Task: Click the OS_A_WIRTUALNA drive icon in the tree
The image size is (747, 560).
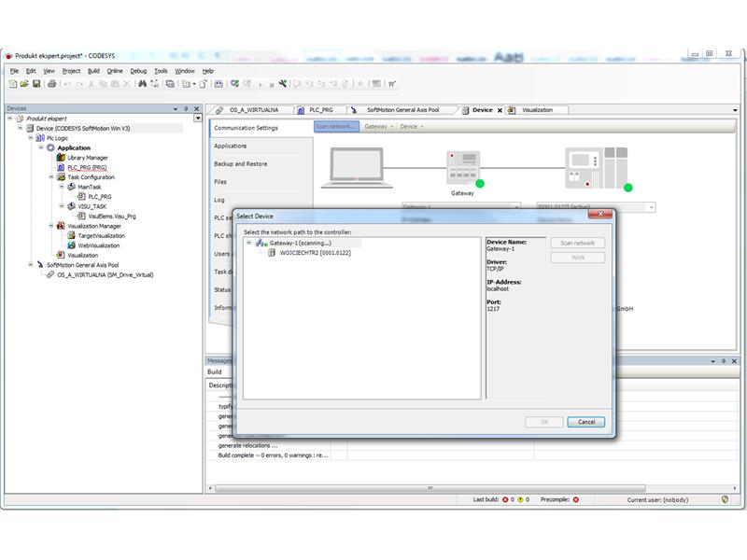Action: pos(50,274)
